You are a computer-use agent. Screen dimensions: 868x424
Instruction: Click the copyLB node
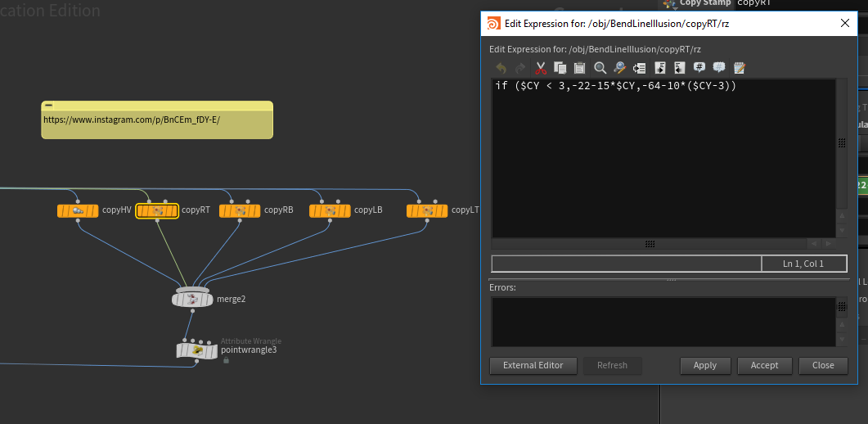(330, 210)
